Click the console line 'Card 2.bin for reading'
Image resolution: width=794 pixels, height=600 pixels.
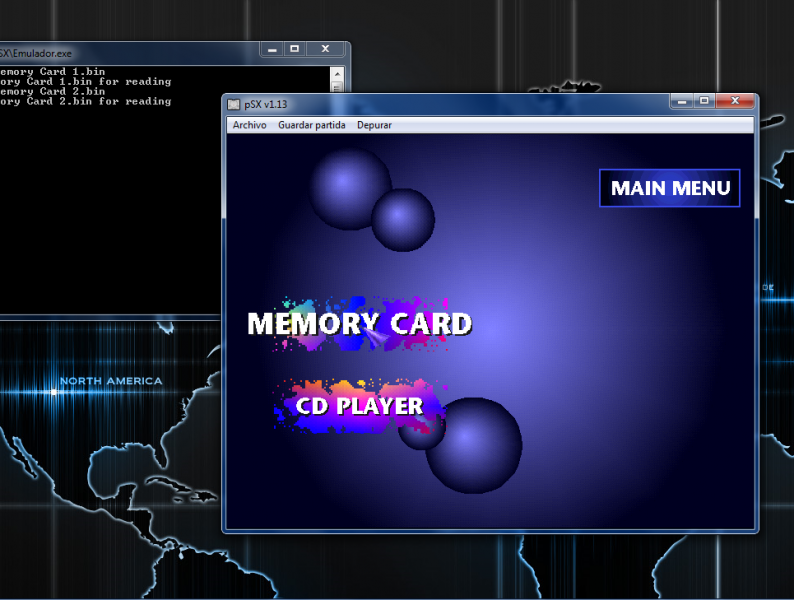86,101
